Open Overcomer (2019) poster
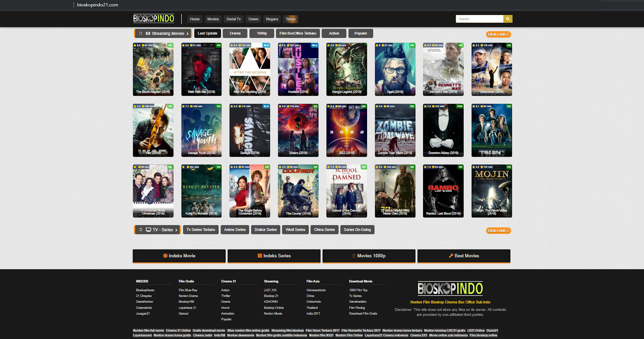This screenshot has height=339, width=644. (492, 69)
